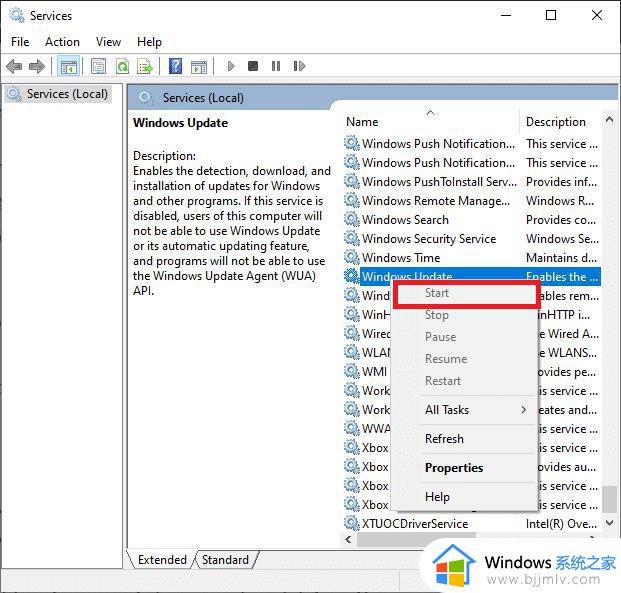Click the Services title bar gear icon
621x593 pixels.
17,15
